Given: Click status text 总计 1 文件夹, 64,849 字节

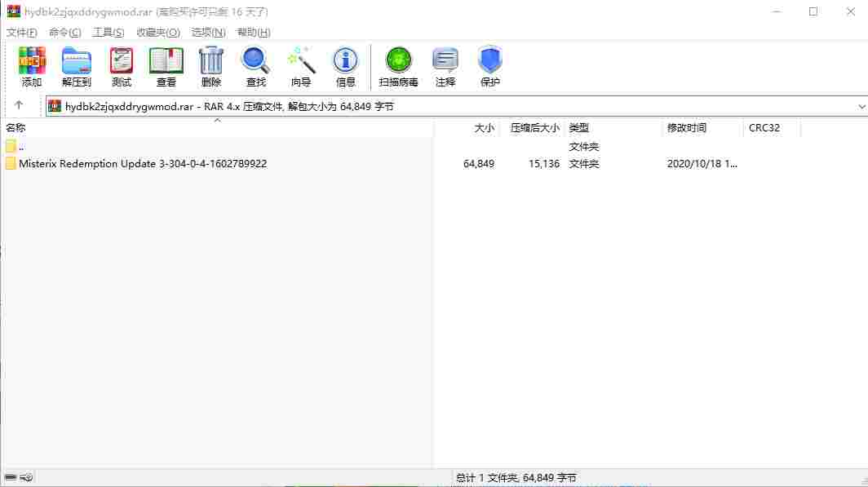Looking at the screenshot, I should 516,477.
